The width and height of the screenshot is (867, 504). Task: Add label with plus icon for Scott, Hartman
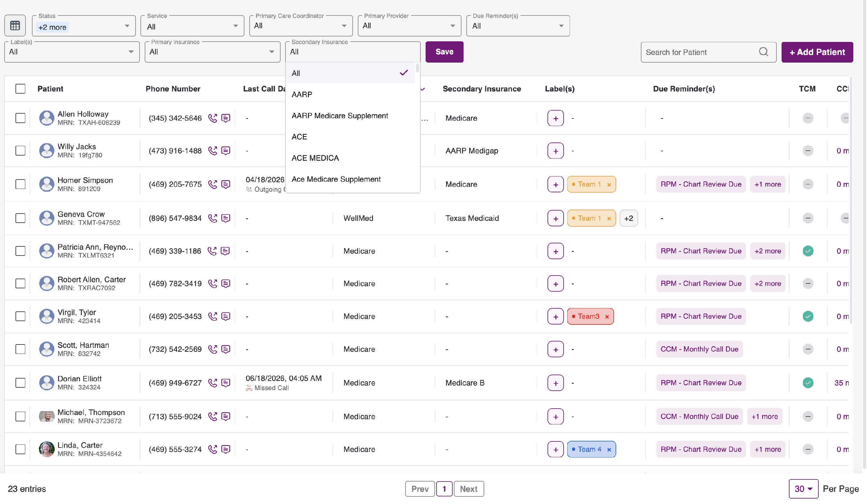point(556,349)
